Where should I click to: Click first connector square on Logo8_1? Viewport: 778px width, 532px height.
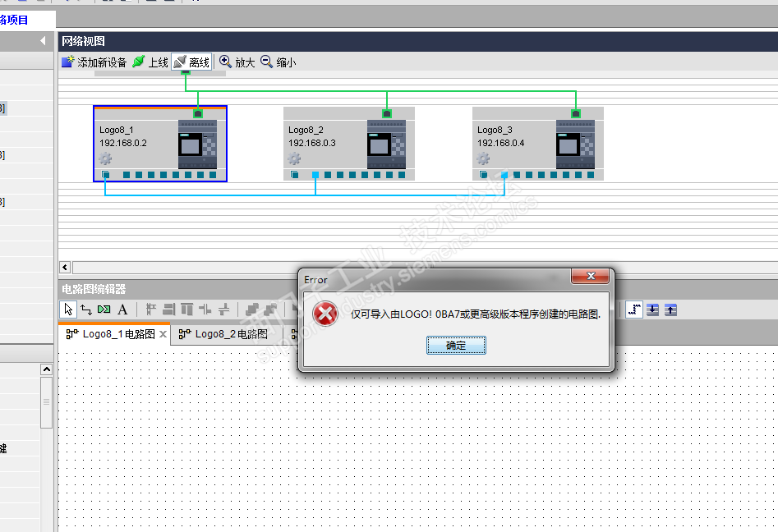click(105, 175)
